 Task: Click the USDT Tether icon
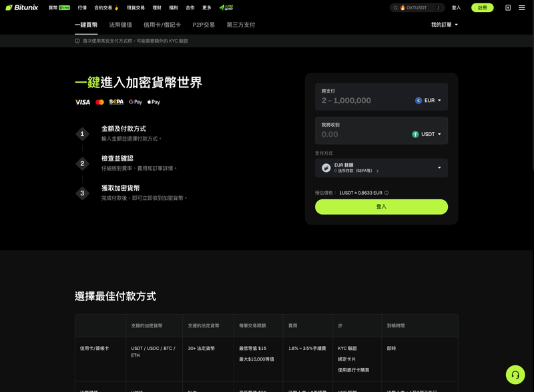415,135
